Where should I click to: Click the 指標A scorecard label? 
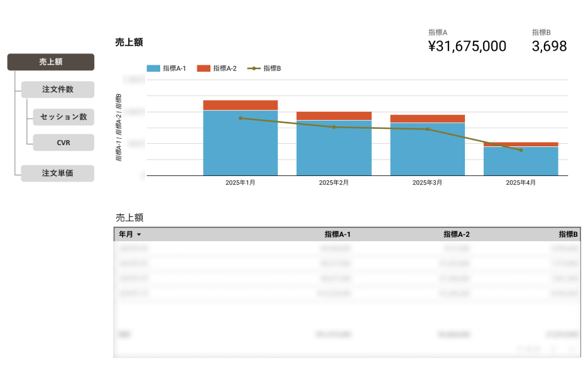click(x=438, y=32)
